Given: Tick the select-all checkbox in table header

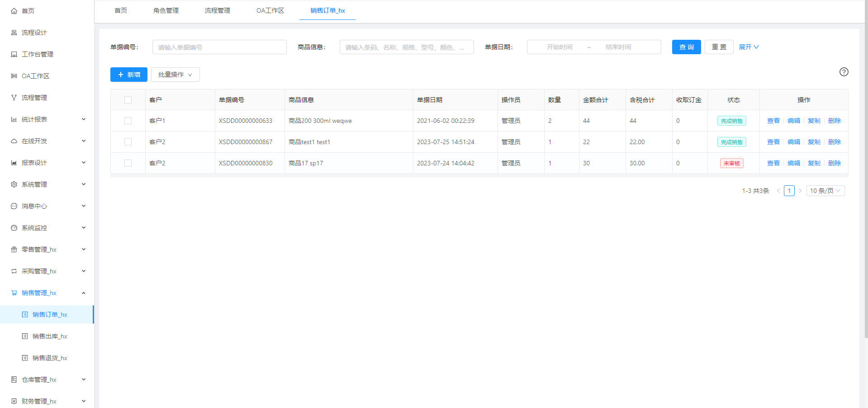Looking at the screenshot, I should point(128,100).
